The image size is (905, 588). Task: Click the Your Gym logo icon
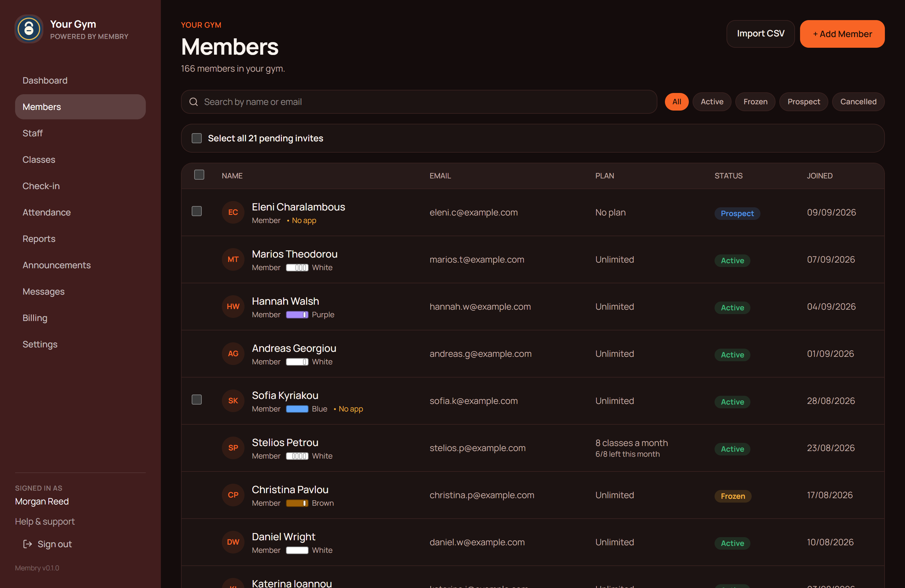[x=29, y=29]
